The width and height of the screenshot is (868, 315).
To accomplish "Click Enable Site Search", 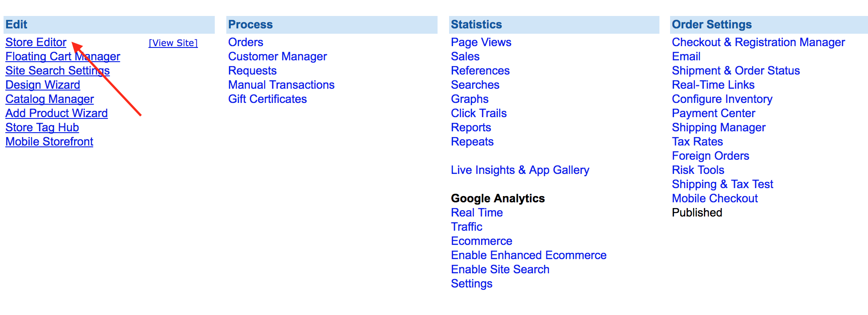I will click(x=500, y=269).
